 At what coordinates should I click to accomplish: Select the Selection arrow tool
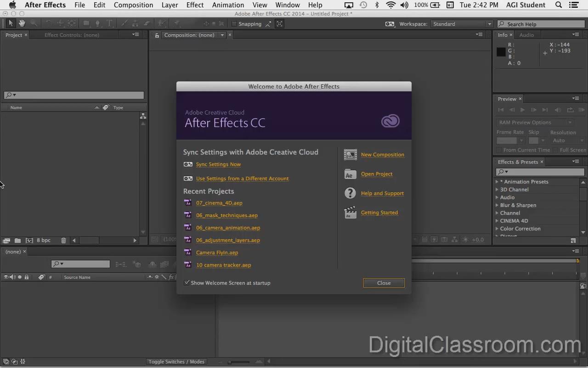(11, 23)
